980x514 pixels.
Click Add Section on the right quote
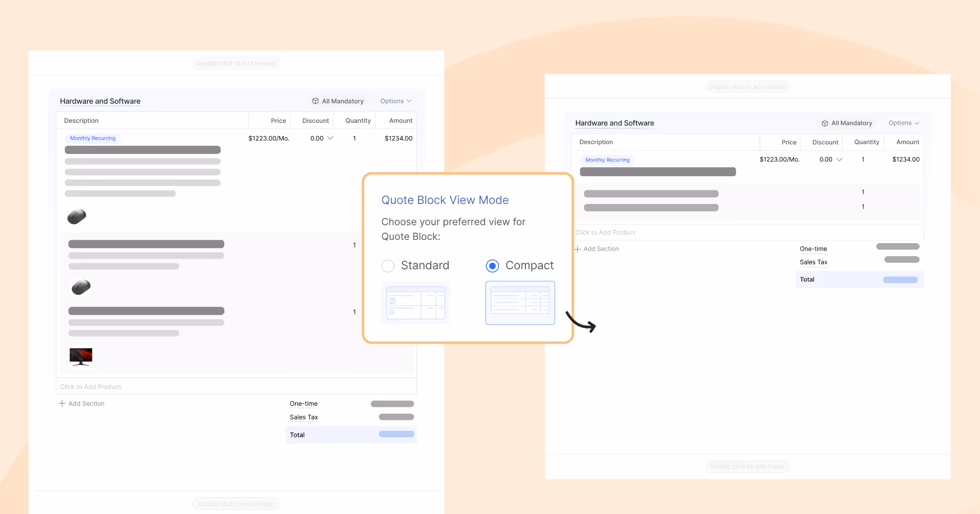point(601,249)
